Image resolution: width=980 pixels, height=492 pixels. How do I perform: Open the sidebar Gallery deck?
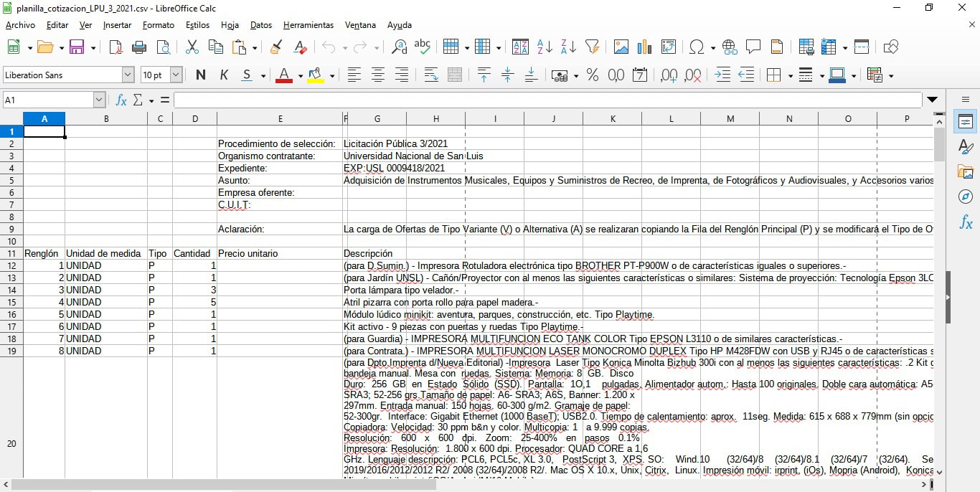tap(966, 171)
